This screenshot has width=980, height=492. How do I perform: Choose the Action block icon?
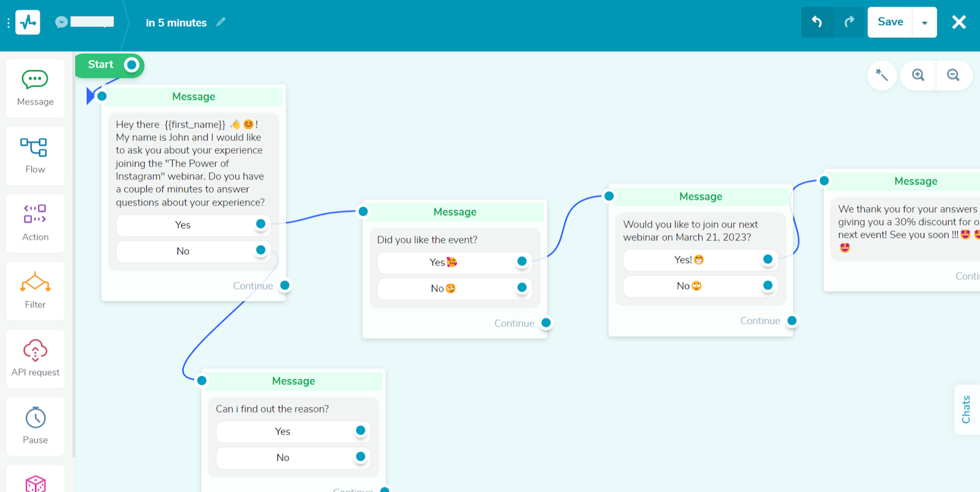click(x=35, y=223)
